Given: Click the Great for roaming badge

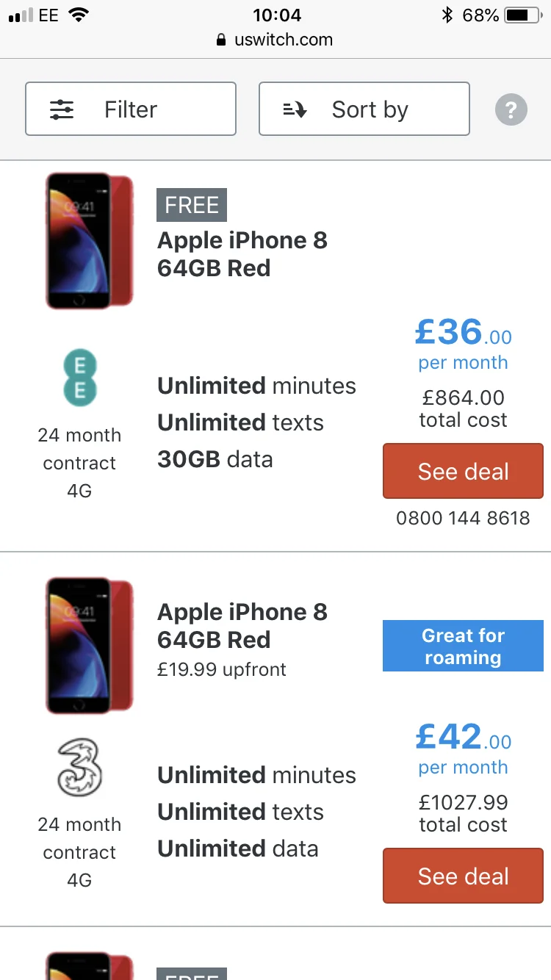Looking at the screenshot, I should pyautogui.click(x=463, y=646).
